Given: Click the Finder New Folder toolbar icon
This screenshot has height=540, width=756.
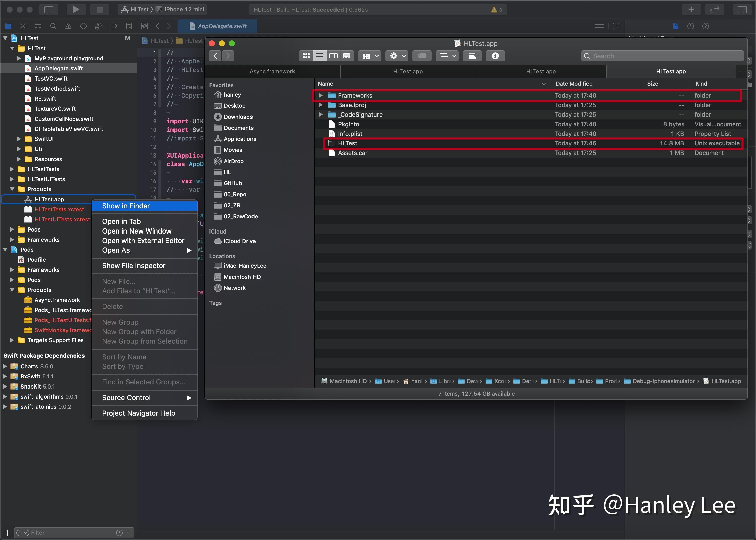Looking at the screenshot, I should (472, 56).
